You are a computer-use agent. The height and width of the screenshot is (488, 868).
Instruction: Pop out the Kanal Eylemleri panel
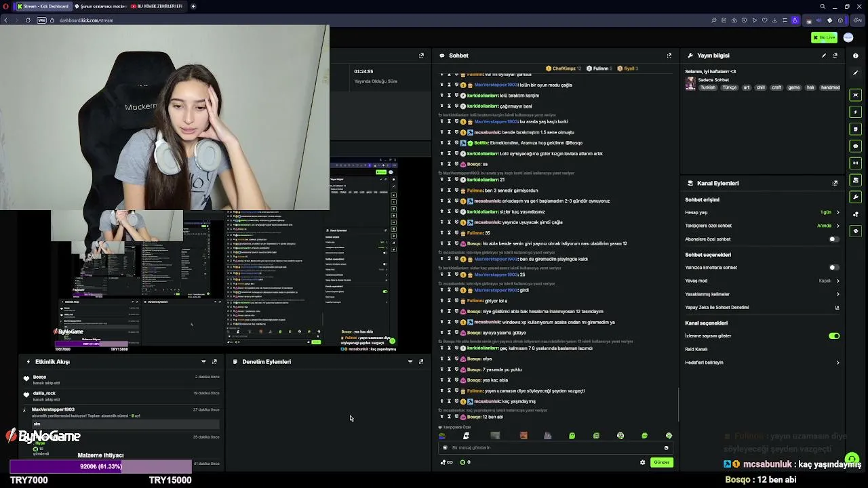pos(835,183)
